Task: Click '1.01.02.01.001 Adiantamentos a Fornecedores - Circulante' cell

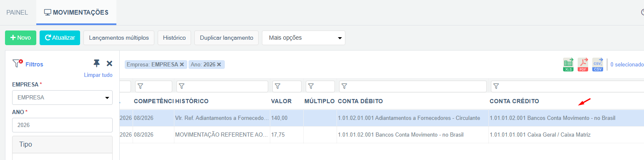Action: pos(413,118)
